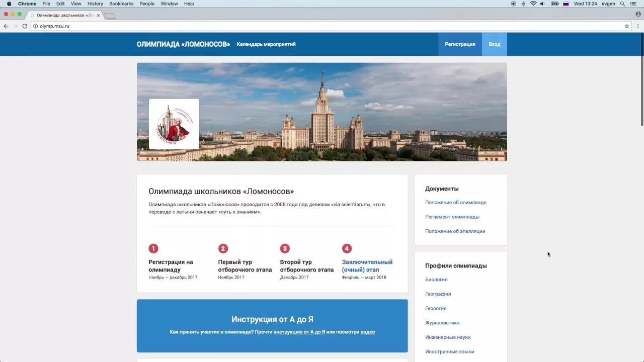Screen dimensions: 644x362
Task: Click the screen recording icon in menu bar
Action: pyautogui.click(x=513, y=4)
